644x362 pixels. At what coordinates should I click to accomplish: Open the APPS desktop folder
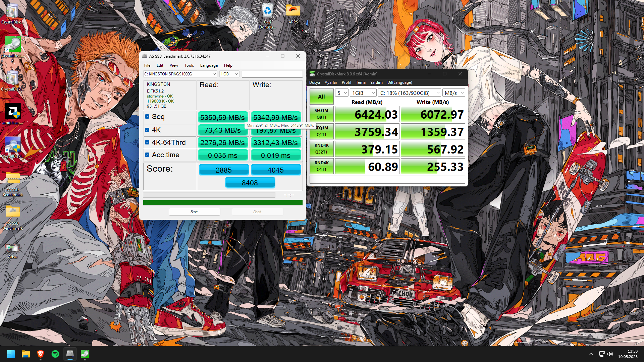point(293,14)
